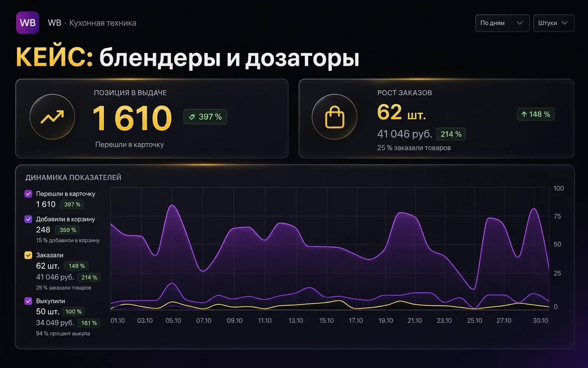
Task: Click the '15.10' date on the chart axis
Action: click(326, 321)
